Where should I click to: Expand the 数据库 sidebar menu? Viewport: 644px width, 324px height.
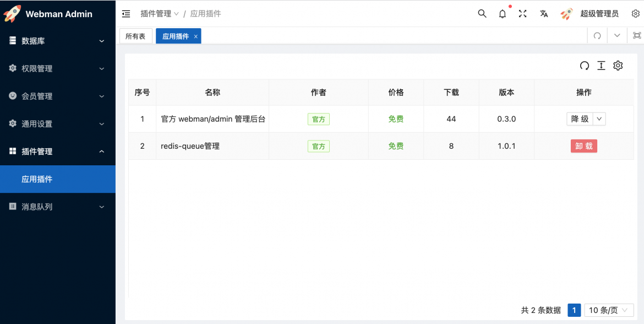pyautogui.click(x=58, y=41)
